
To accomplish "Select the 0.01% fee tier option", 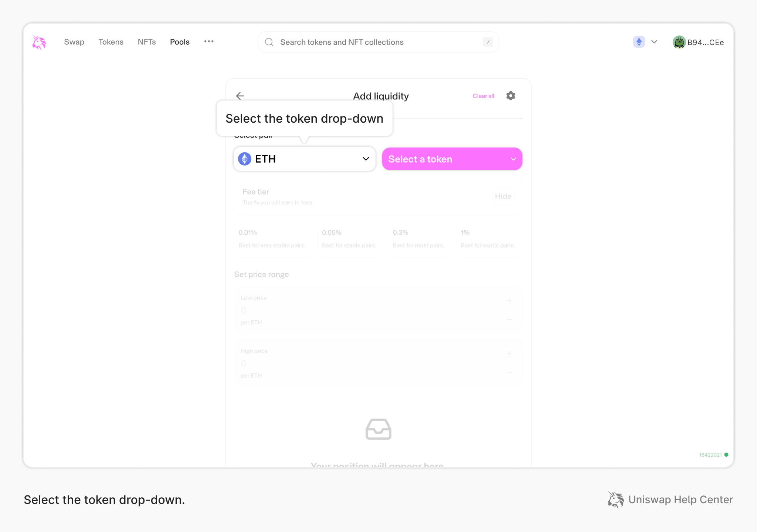I will 274,239.
